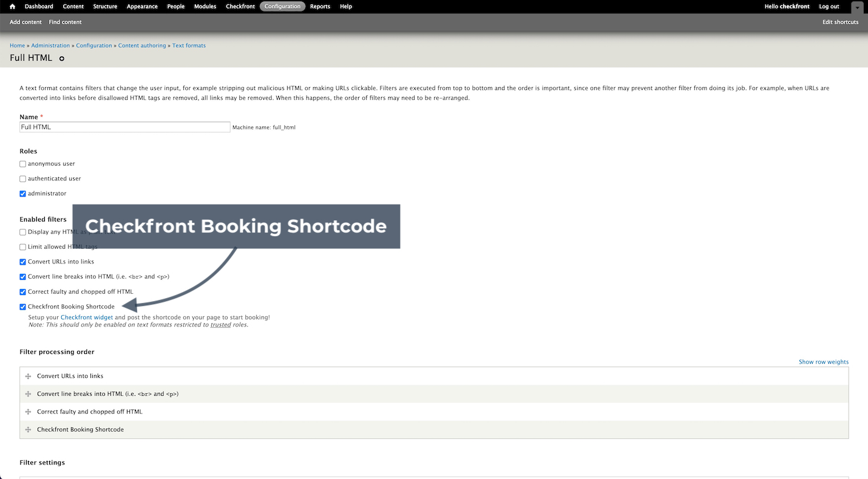868x479 pixels.
Task: Show row weights for filter order
Action: point(824,362)
